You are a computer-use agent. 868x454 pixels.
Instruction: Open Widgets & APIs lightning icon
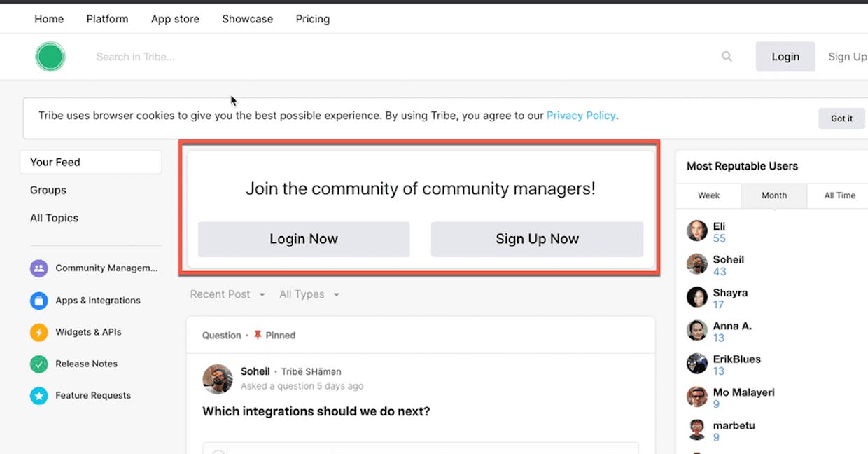(39, 332)
